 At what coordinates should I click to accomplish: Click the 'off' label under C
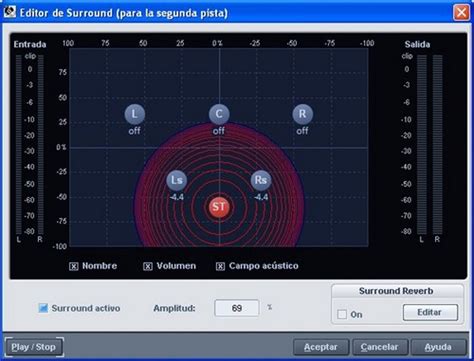tap(219, 131)
